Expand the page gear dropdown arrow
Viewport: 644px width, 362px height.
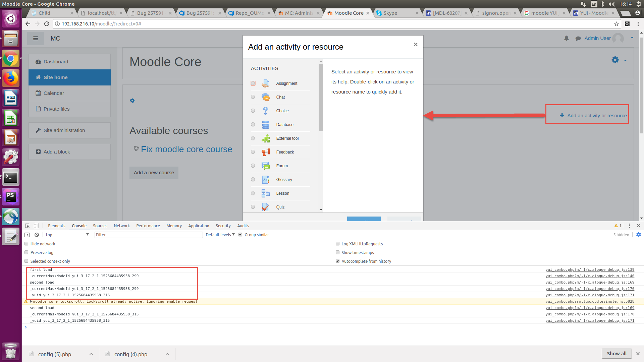(x=625, y=61)
